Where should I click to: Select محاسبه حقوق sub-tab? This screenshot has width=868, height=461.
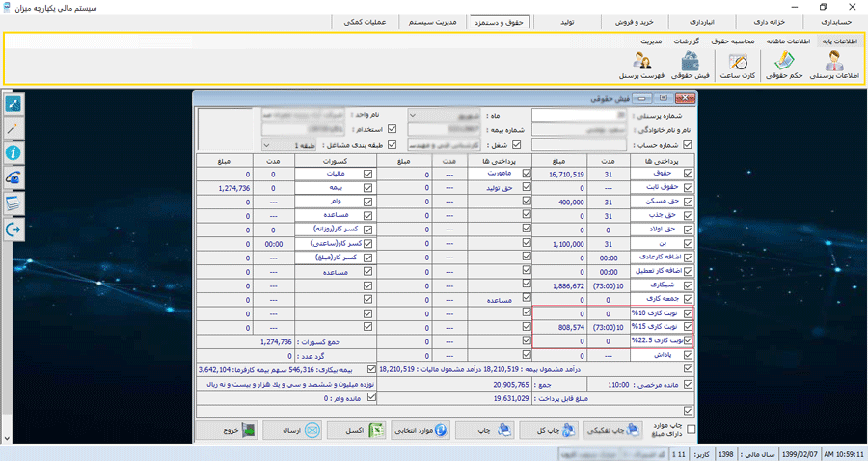point(733,41)
